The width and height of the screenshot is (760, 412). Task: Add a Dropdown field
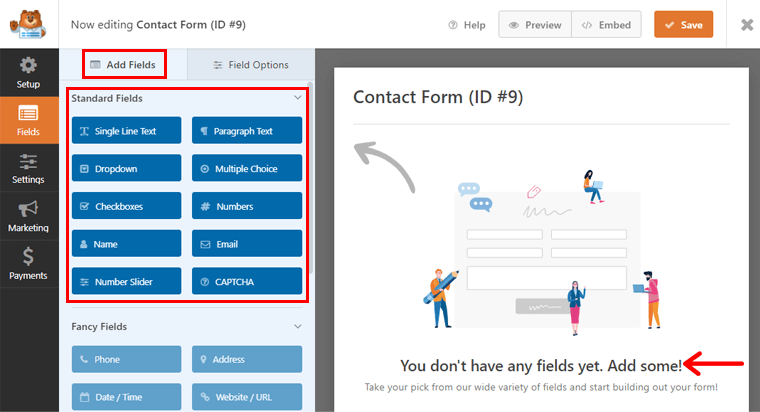coord(126,169)
